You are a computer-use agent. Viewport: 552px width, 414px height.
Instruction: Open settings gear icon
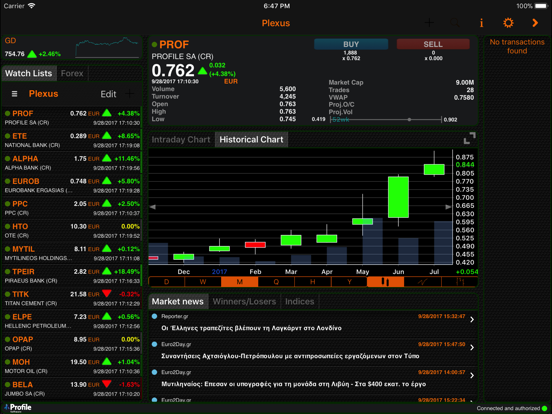pos(508,23)
